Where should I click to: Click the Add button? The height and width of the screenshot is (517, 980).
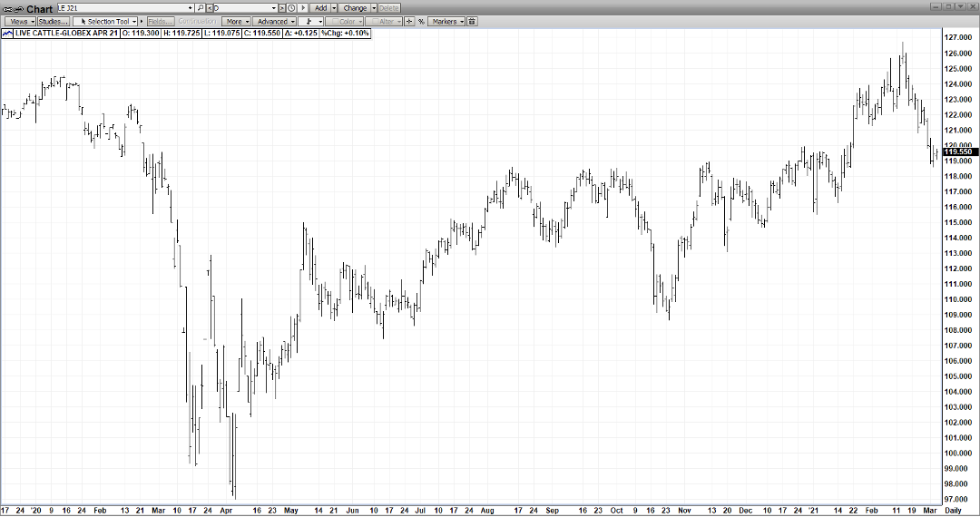click(x=321, y=8)
